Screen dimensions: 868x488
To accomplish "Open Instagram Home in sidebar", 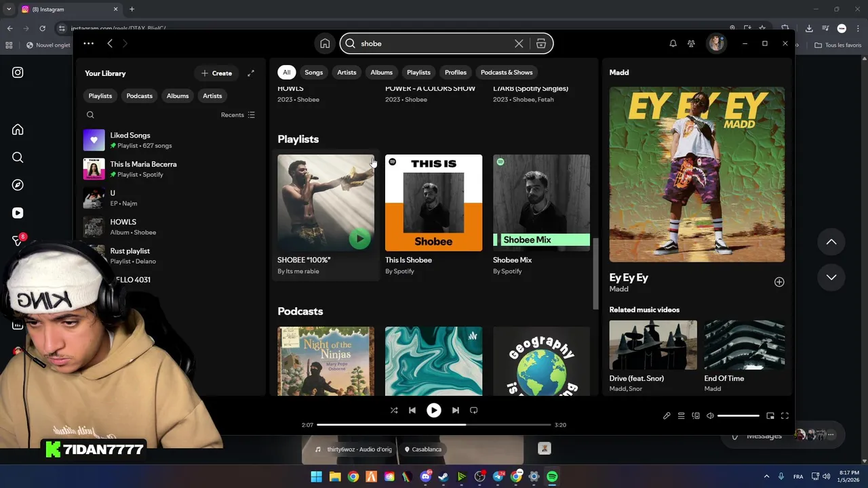I will click(x=18, y=129).
